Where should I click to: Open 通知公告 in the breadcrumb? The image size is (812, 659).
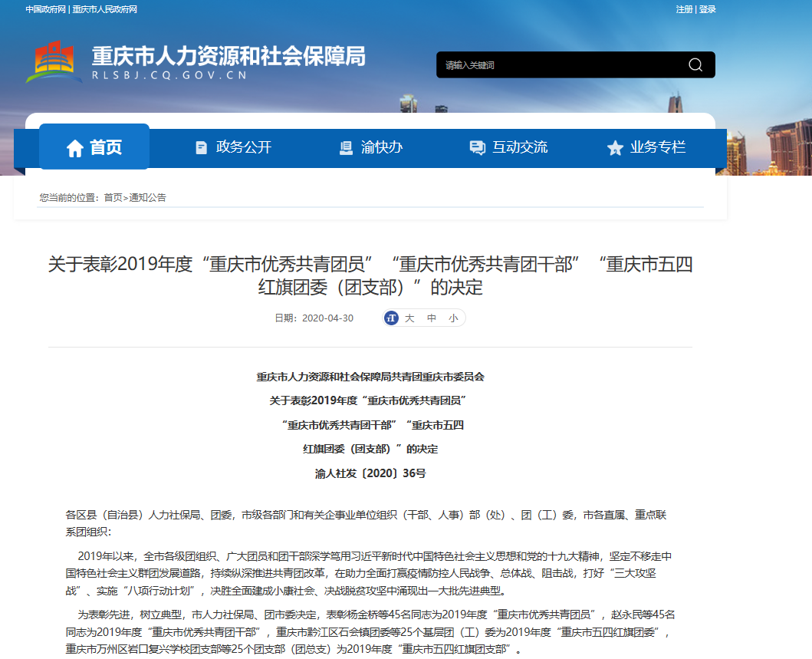coord(147,198)
